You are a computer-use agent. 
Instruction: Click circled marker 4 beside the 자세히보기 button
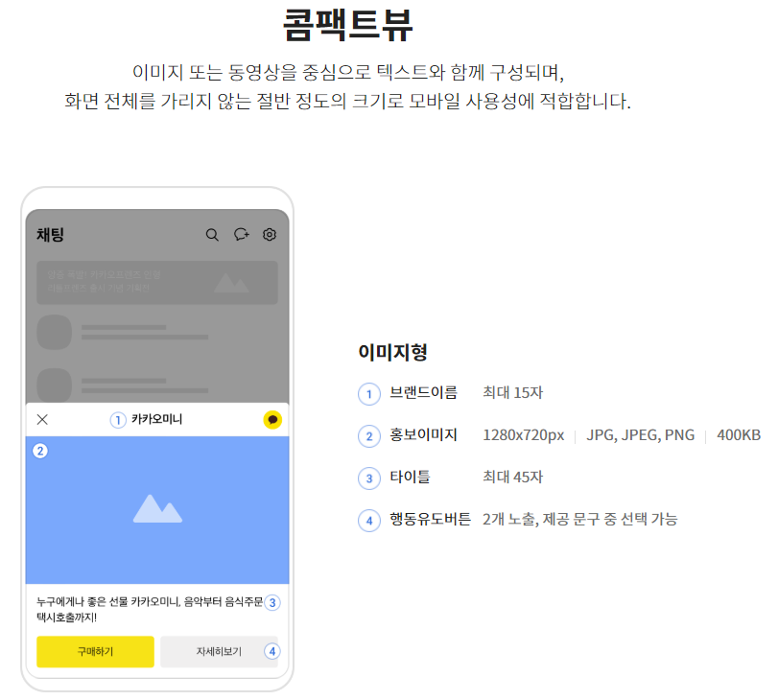(271, 652)
